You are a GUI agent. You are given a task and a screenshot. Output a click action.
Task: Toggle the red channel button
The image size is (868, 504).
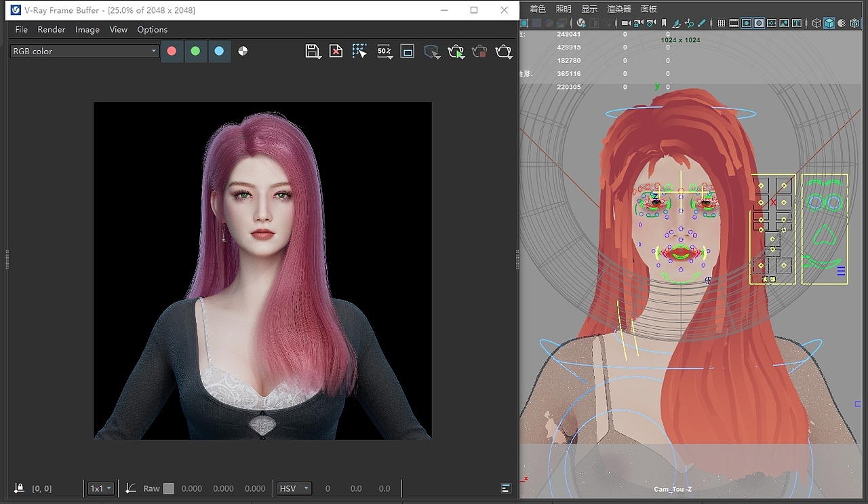(172, 52)
